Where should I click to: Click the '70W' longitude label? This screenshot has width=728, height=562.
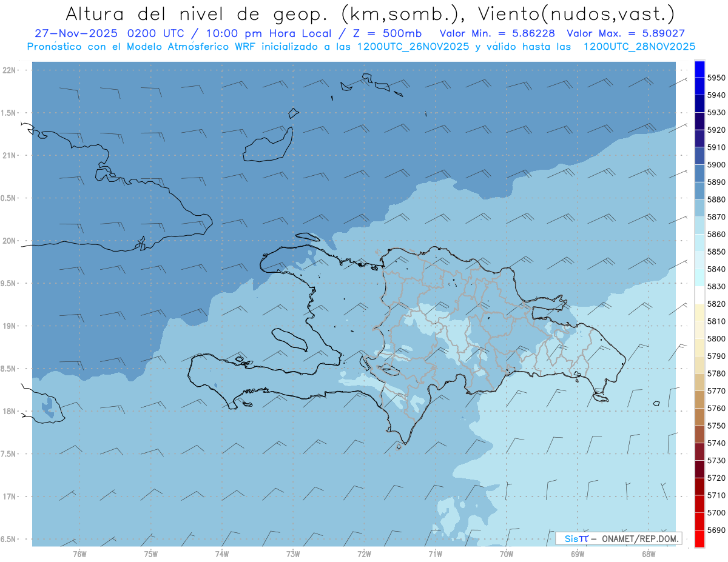pyautogui.click(x=507, y=554)
